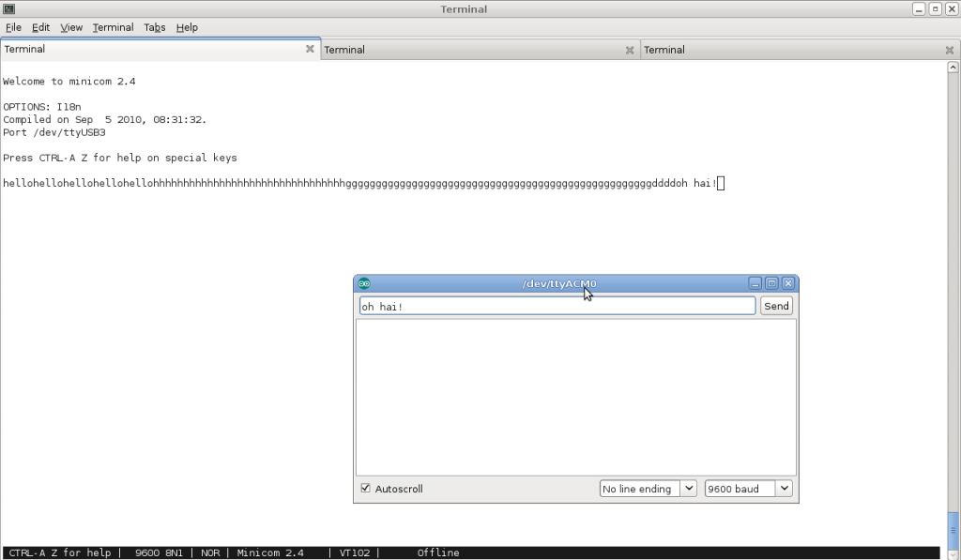Open the File menu

tap(13, 27)
